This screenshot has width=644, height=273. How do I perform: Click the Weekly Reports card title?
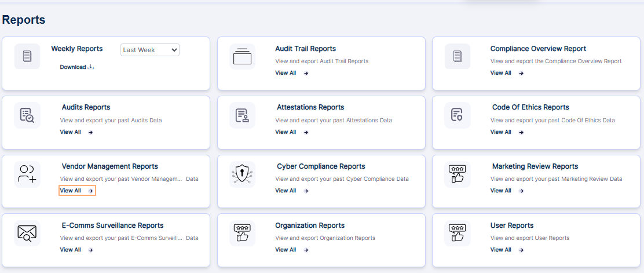pos(77,49)
